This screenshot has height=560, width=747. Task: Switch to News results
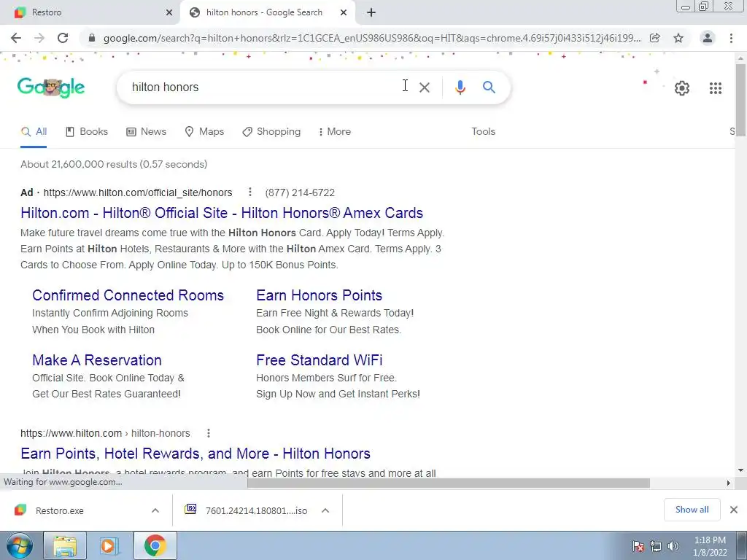(146, 131)
